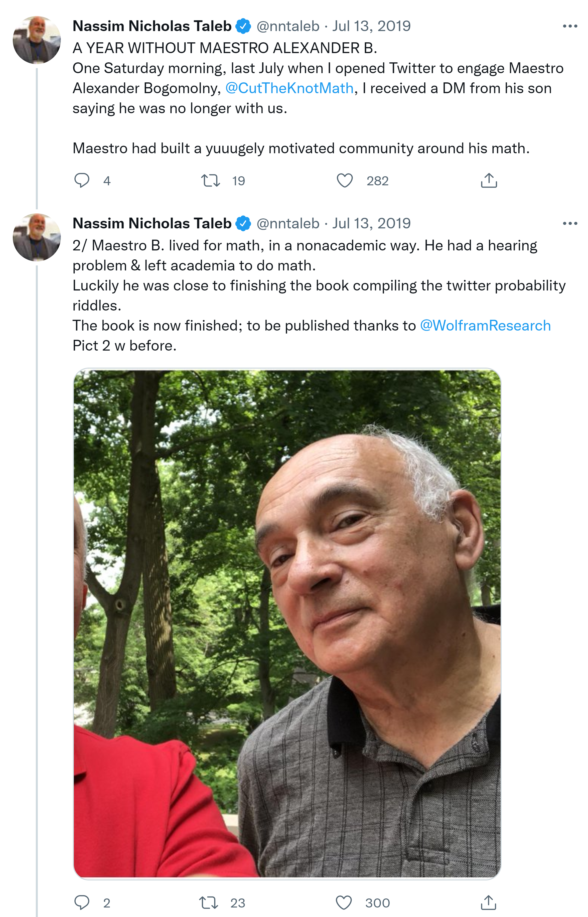Open the @nntaleb handle on second tweet

[288, 223]
